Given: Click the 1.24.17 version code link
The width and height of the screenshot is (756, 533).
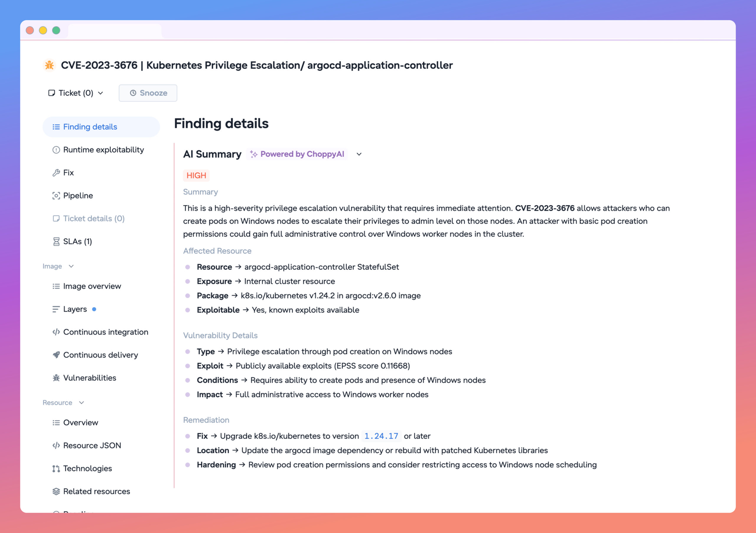Looking at the screenshot, I should [x=381, y=436].
